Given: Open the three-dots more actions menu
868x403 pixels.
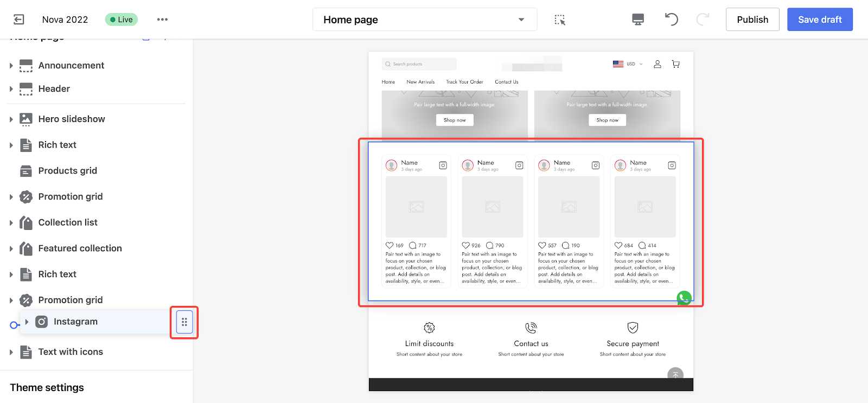Looking at the screenshot, I should [x=162, y=20].
